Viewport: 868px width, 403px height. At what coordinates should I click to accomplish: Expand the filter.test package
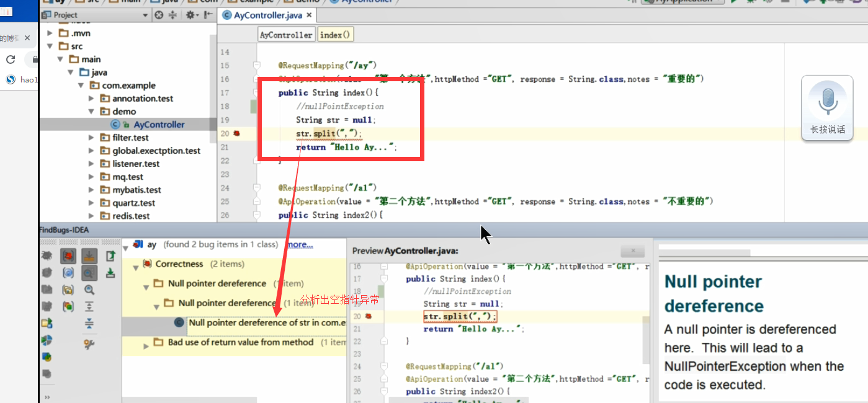point(91,138)
